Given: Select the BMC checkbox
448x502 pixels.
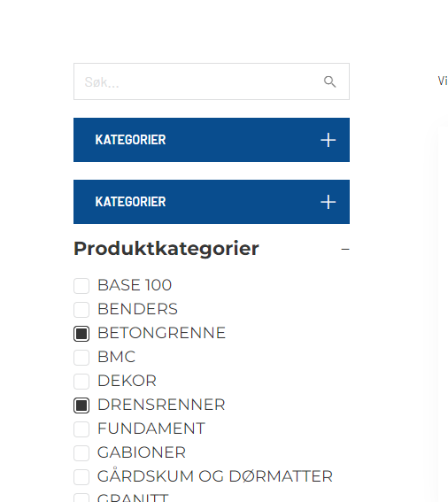Looking at the screenshot, I should 81,358.
